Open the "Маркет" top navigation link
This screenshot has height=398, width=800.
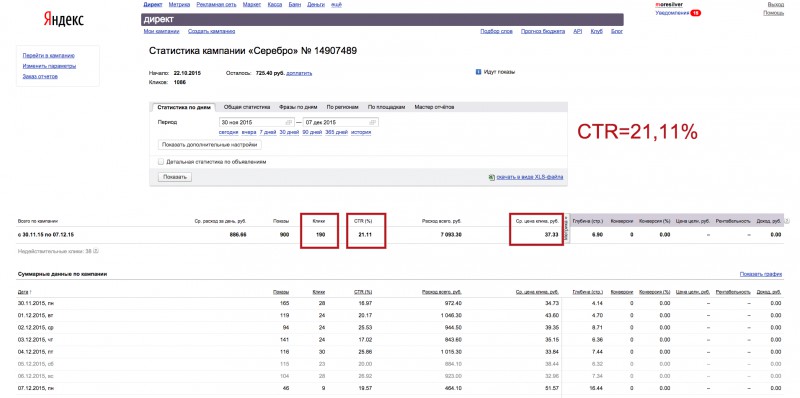click(253, 5)
